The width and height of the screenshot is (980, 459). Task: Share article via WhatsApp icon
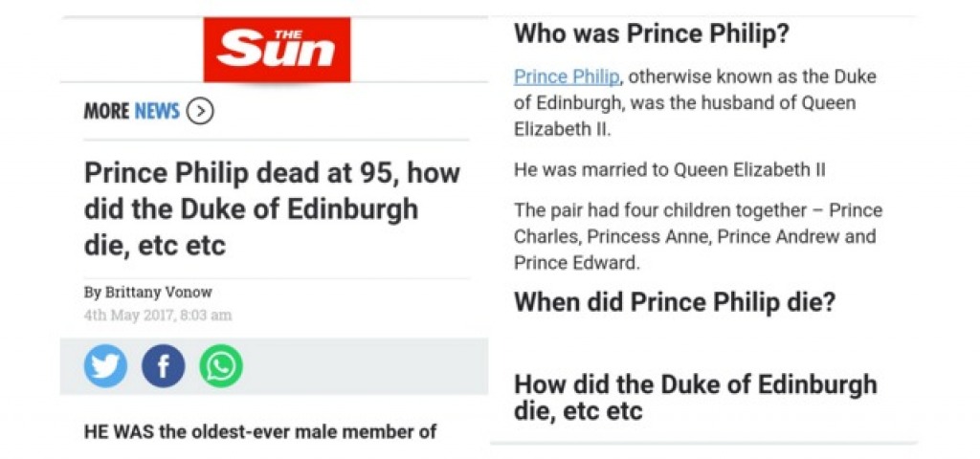pyautogui.click(x=221, y=366)
